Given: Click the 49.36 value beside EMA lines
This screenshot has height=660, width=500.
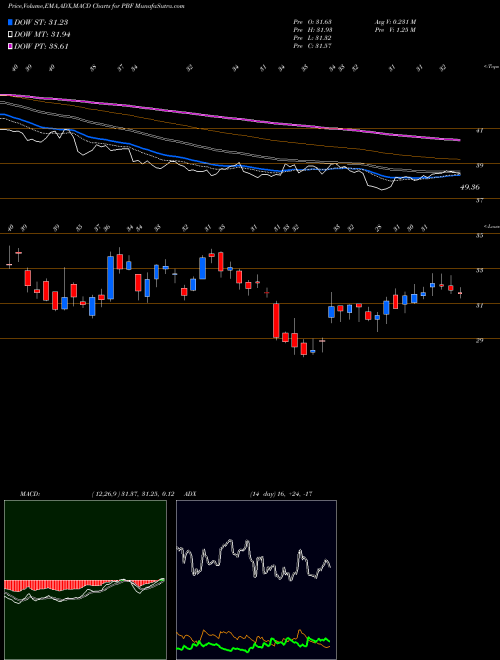Looking at the screenshot, I should (x=470, y=187).
